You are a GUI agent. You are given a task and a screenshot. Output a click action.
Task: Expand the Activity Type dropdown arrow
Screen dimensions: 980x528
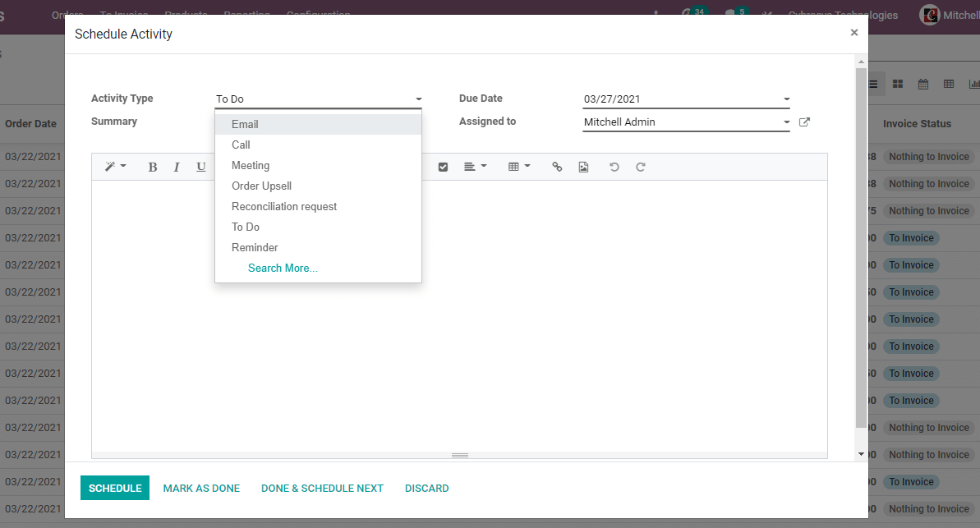click(x=419, y=99)
